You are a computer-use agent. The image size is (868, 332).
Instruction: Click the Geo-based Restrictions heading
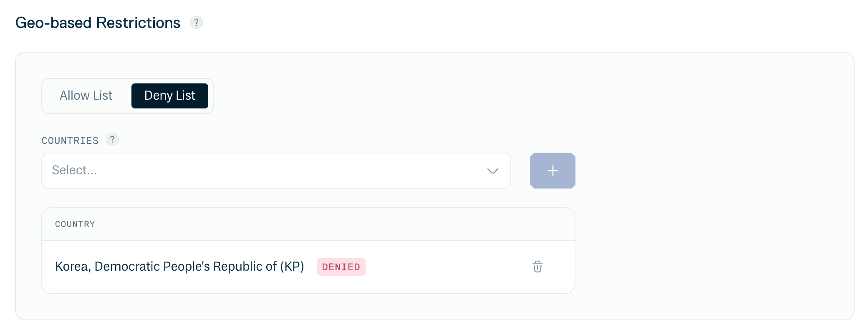[98, 23]
